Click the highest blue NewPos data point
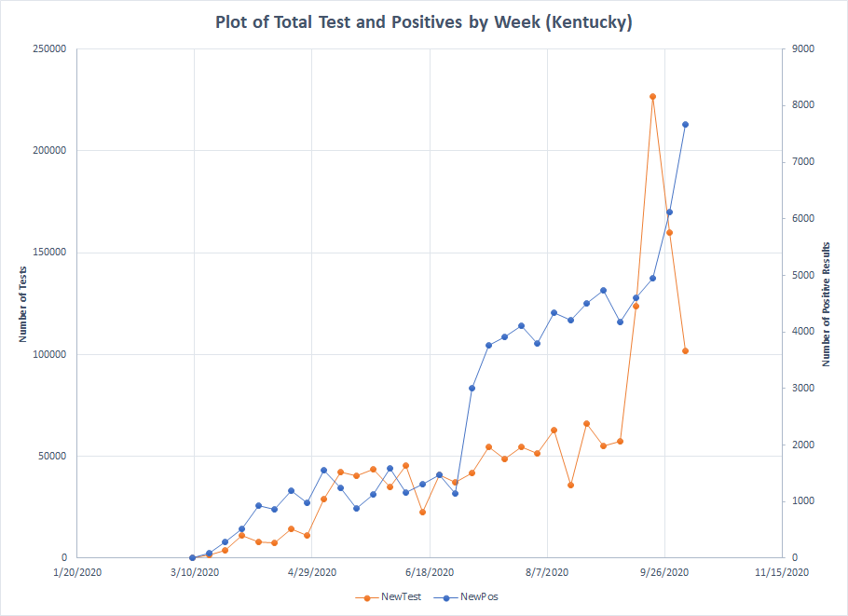Screen dimensions: 848x616 point(685,124)
